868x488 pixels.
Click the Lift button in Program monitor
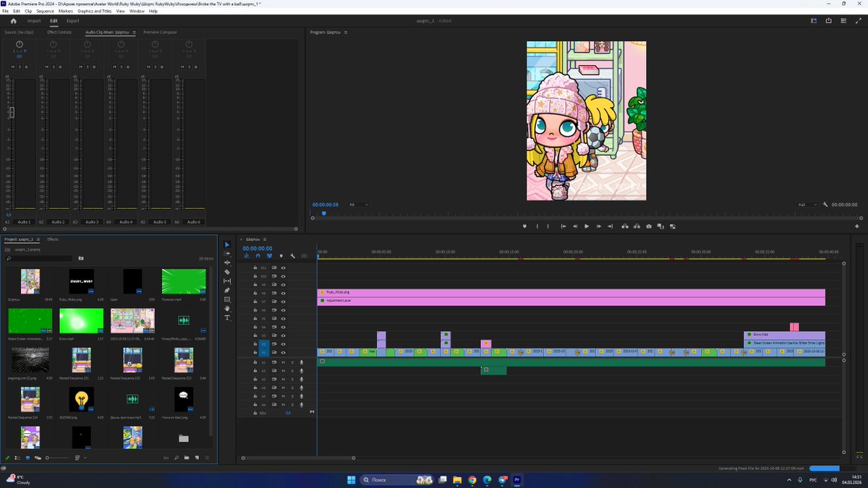click(625, 226)
